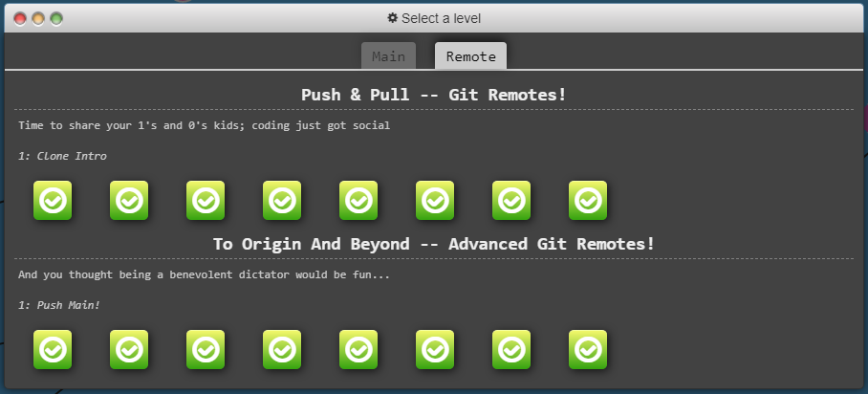Open second level in To Origin And Beyond
The height and width of the screenshot is (394, 868).
[129, 350]
